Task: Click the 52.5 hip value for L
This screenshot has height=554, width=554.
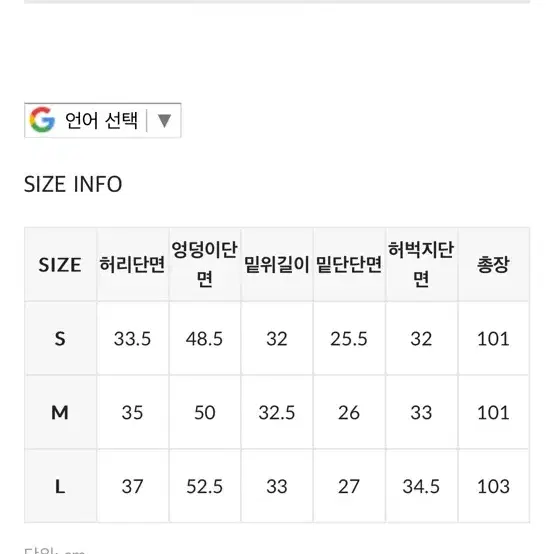Action: 205,487
